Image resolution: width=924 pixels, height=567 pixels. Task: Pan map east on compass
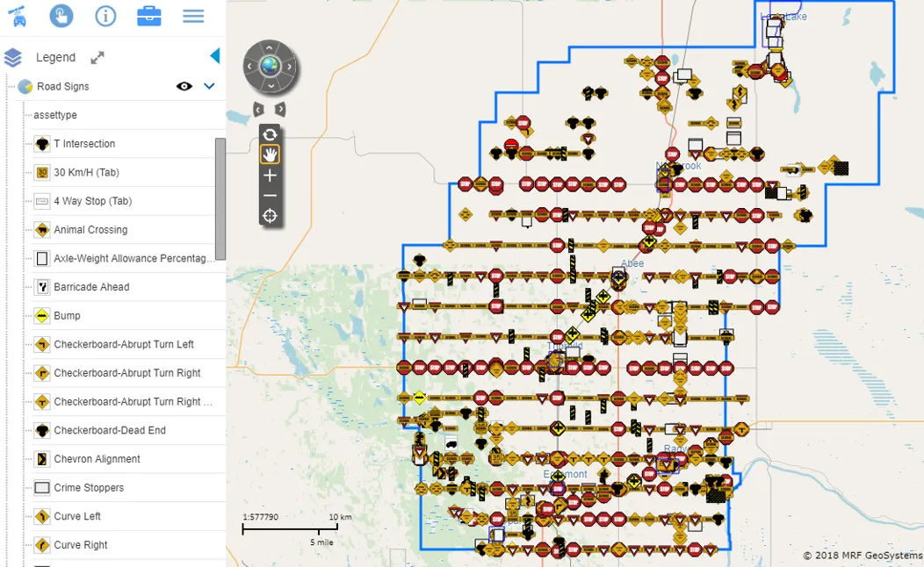(x=289, y=67)
